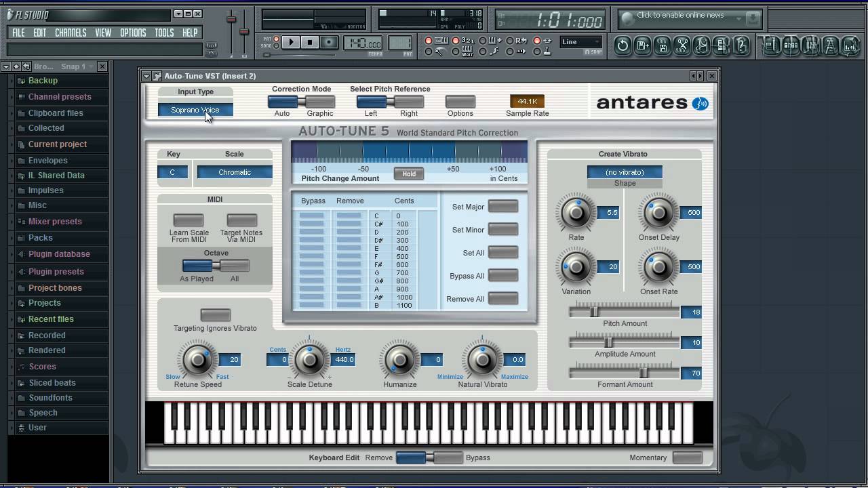This screenshot has height=488, width=868.
Task: Click the save new version icon
Action: click(x=643, y=45)
